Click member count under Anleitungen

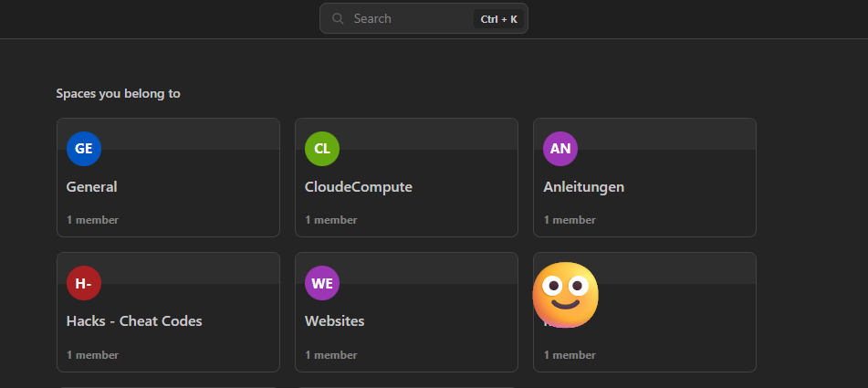[570, 220]
